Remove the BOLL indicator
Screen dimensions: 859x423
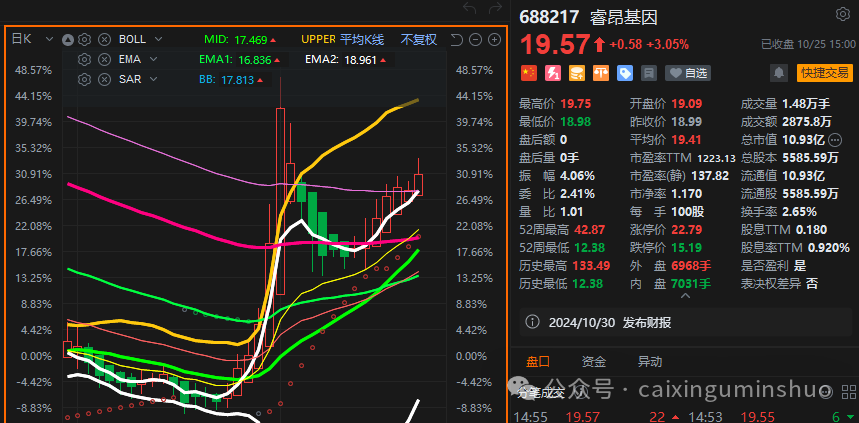click(104, 39)
